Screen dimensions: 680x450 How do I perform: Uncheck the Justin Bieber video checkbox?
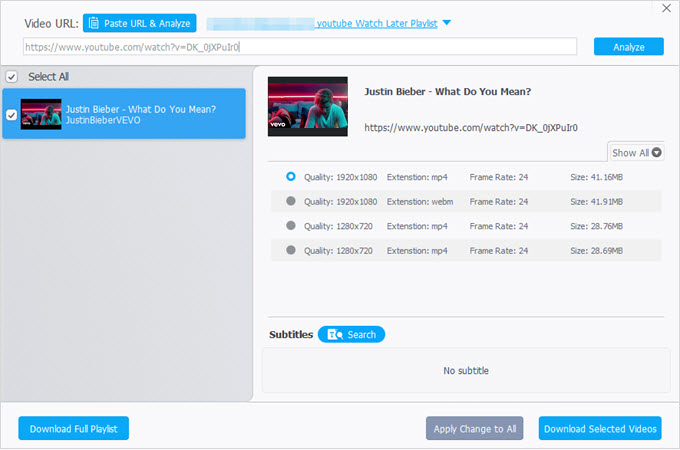click(12, 114)
